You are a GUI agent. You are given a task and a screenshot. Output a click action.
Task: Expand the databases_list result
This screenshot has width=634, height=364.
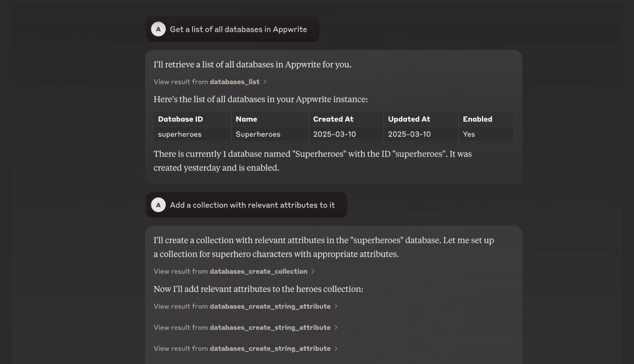point(210,81)
